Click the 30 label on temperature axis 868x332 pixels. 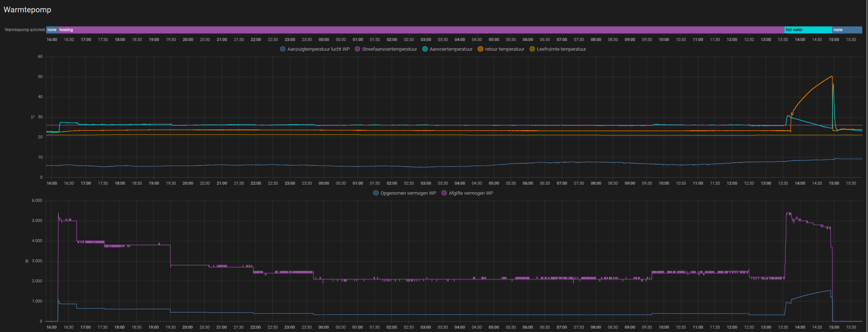point(40,117)
